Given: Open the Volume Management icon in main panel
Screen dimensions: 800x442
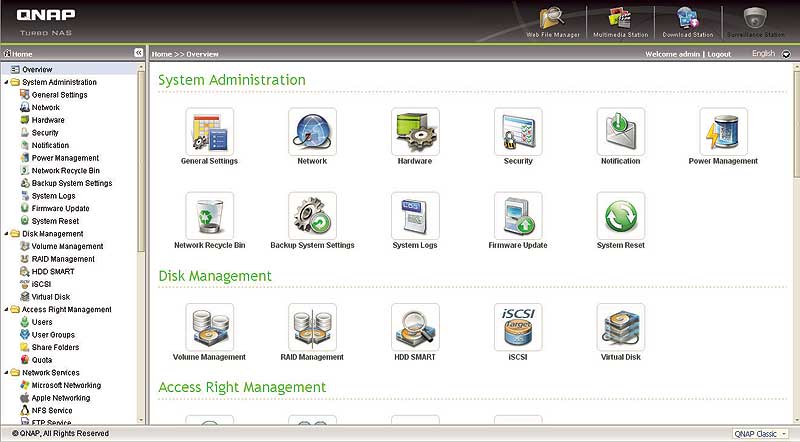Looking at the screenshot, I should point(210,327).
